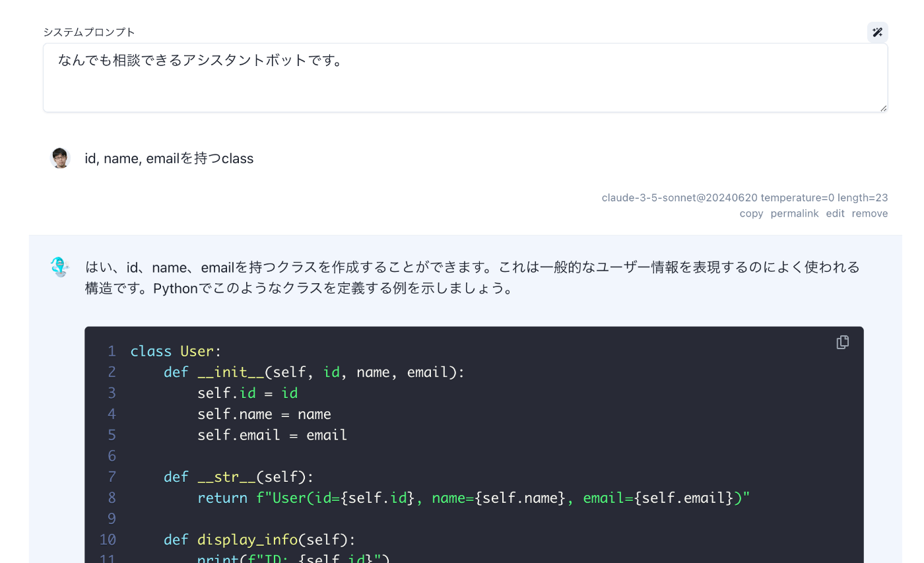Click code line 'class User:'

(176, 351)
